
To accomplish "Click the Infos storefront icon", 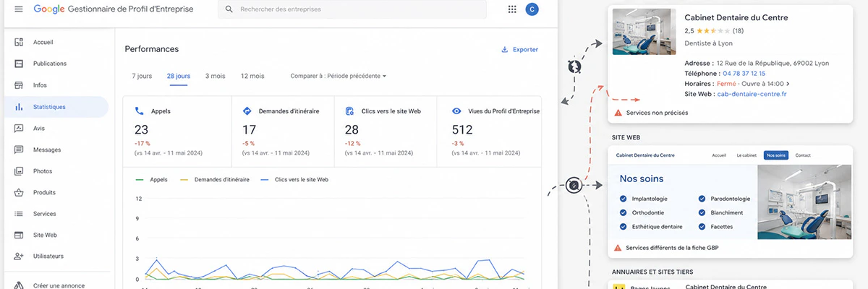I will 19,85.
